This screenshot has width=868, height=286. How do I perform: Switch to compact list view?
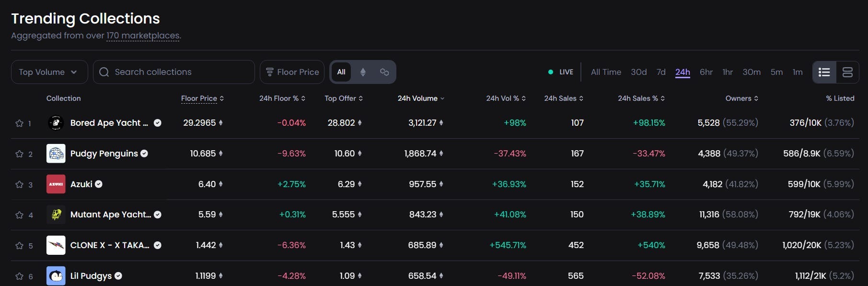[x=824, y=72]
